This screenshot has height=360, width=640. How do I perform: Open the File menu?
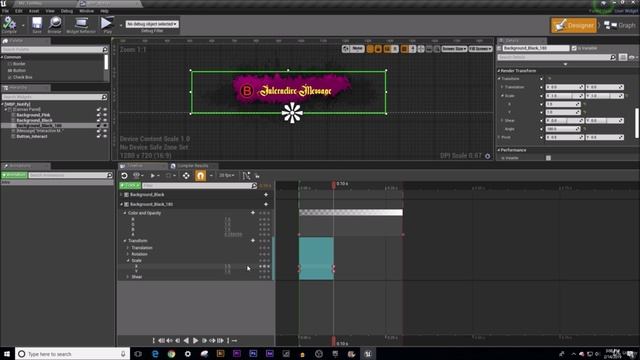(5, 11)
